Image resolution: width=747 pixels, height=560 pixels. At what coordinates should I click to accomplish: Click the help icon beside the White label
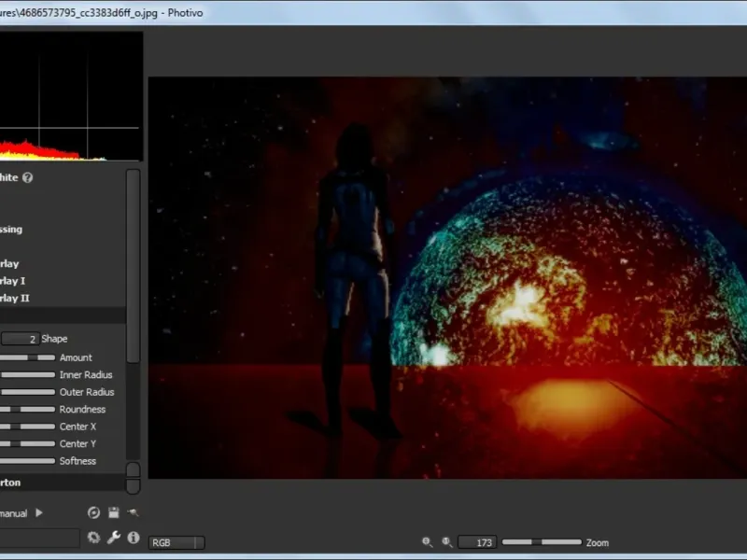(28, 177)
